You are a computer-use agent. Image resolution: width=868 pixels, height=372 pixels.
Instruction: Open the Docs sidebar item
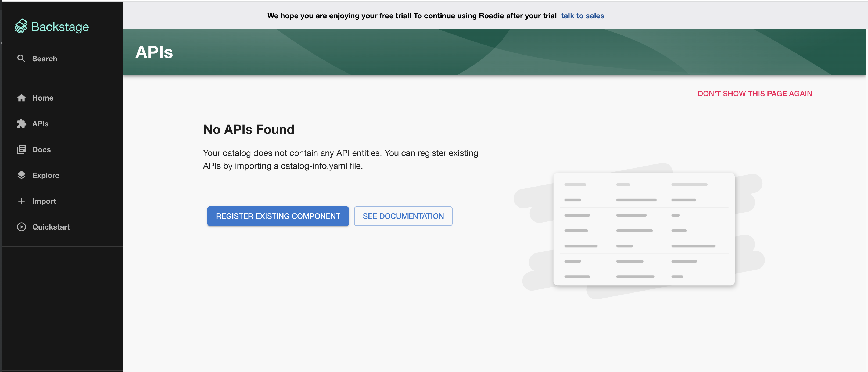click(41, 149)
